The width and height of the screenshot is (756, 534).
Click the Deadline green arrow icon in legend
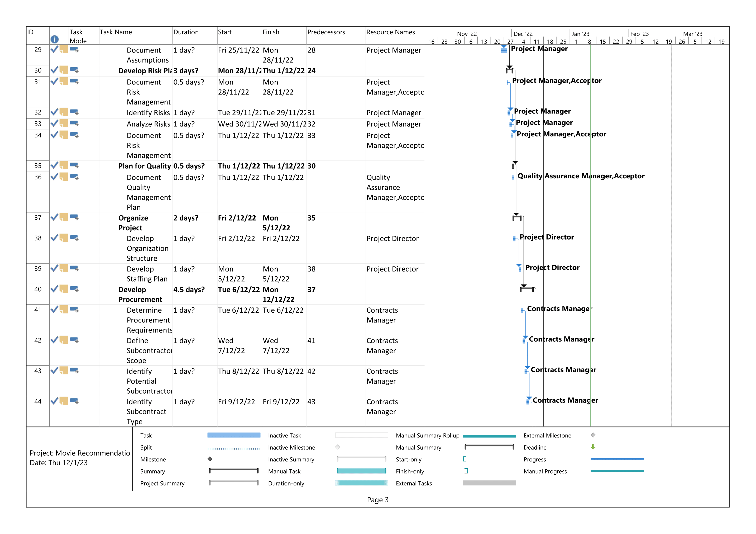pos(593,447)
